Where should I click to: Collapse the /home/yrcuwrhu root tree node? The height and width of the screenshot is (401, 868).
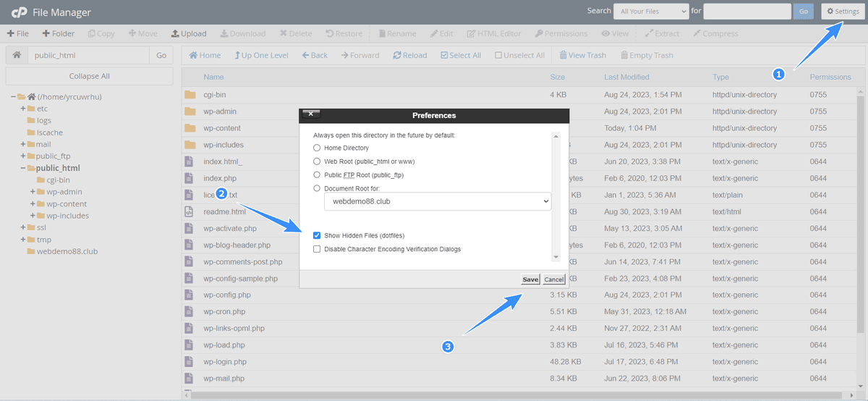point(13,96)
